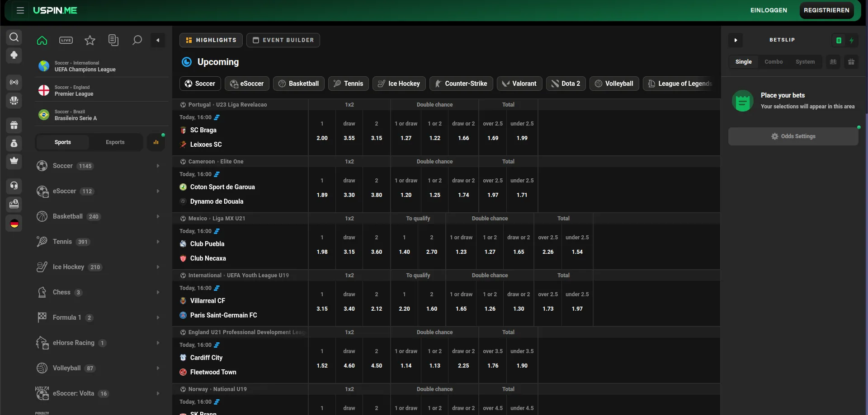Pick odds 2.00 for SC Braga win

(322, 138)
